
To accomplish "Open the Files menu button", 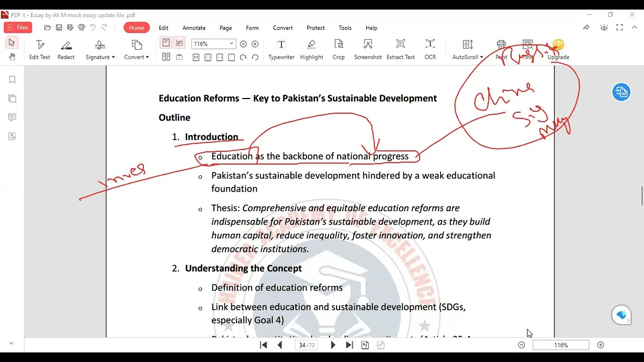I will [18, 28].
